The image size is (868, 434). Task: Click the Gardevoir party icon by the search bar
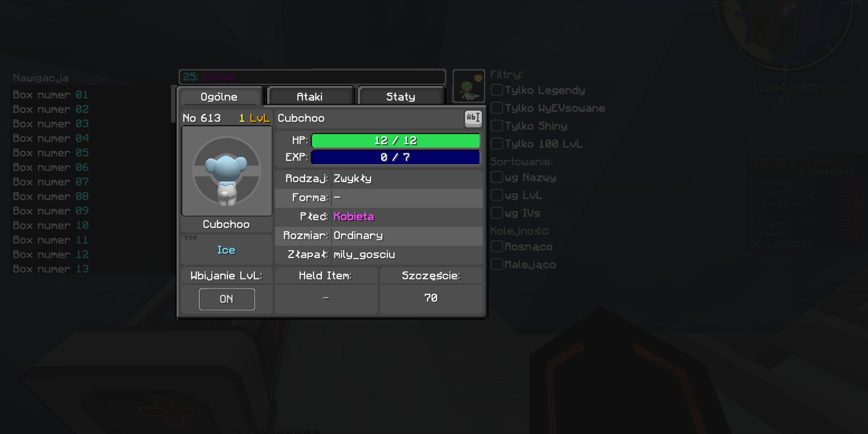coord(469,86)
